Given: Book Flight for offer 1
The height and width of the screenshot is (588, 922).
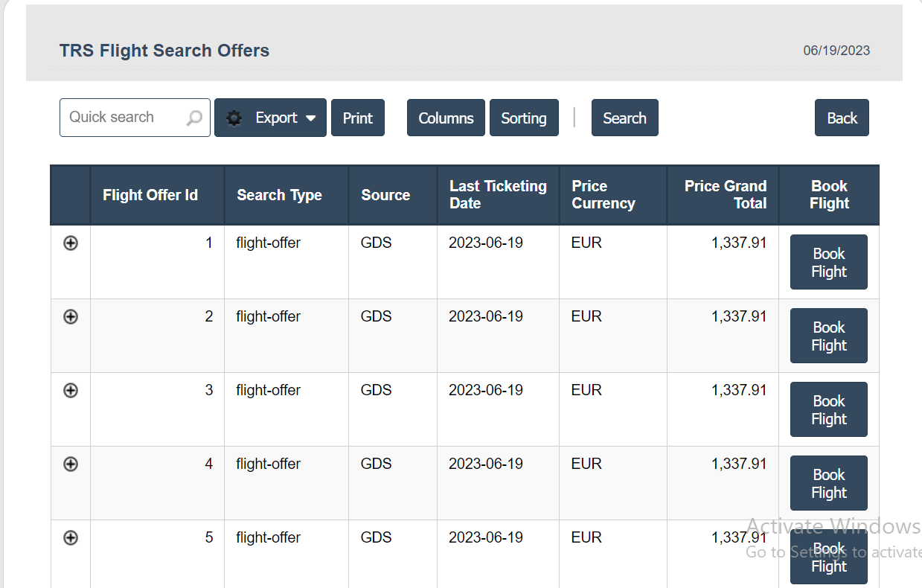Looking at the screenshot, I should 828,262.
